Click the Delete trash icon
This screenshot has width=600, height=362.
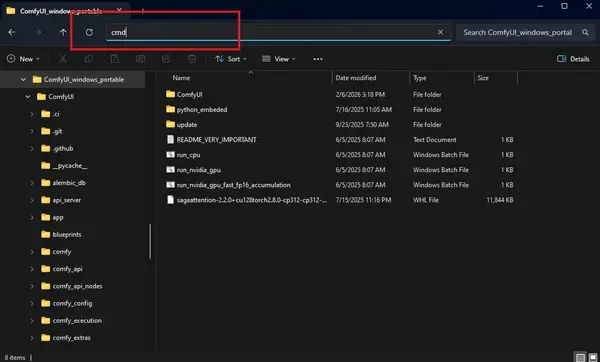point(192,59)
